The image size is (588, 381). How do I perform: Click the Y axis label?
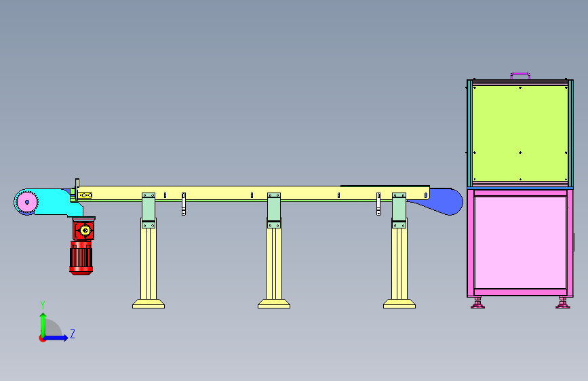coord(43,305)
